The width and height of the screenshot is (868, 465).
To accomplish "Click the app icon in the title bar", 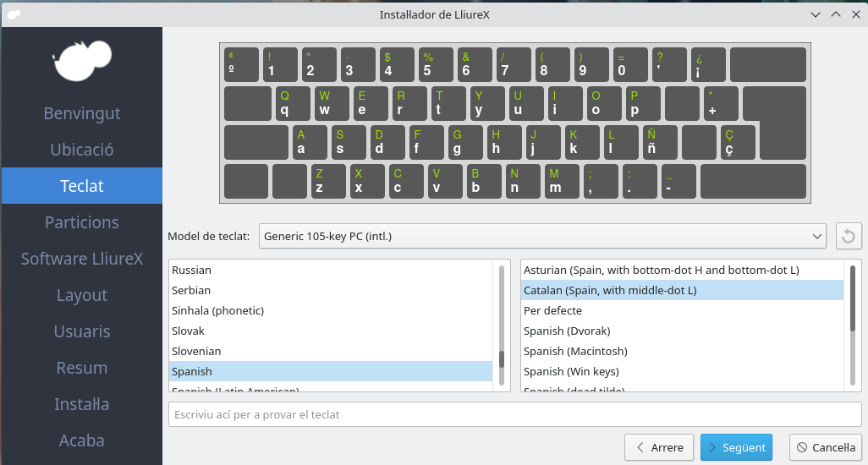I will click(x=14, y=14).
